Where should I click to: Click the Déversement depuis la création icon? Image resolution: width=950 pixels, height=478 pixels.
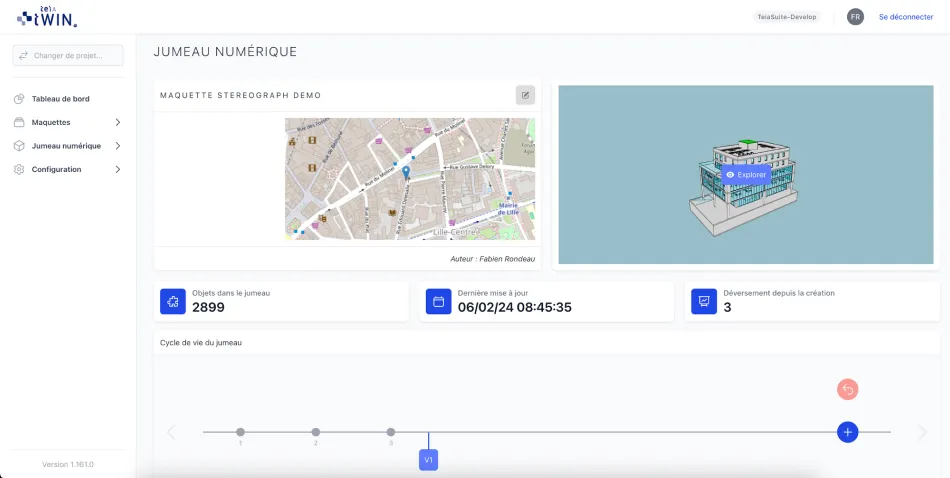click(x=704, y=302)
